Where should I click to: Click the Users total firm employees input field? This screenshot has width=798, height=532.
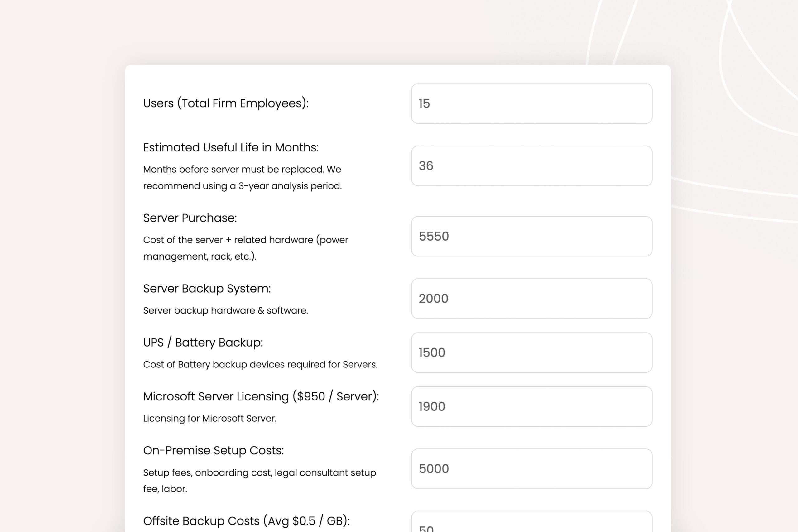[531, 103]
